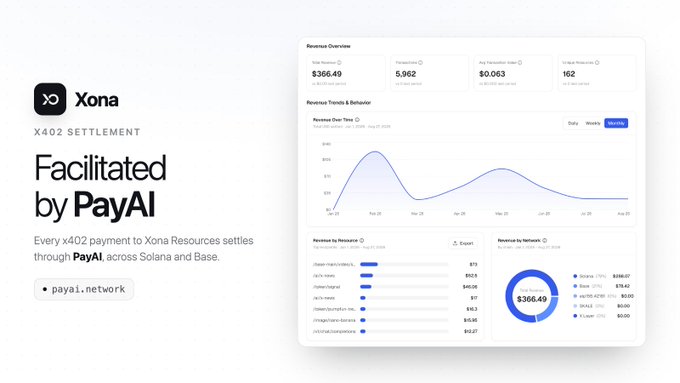Click the 5,962 transactions value
The image size is (680, 383).
click(x=405, y=74)
